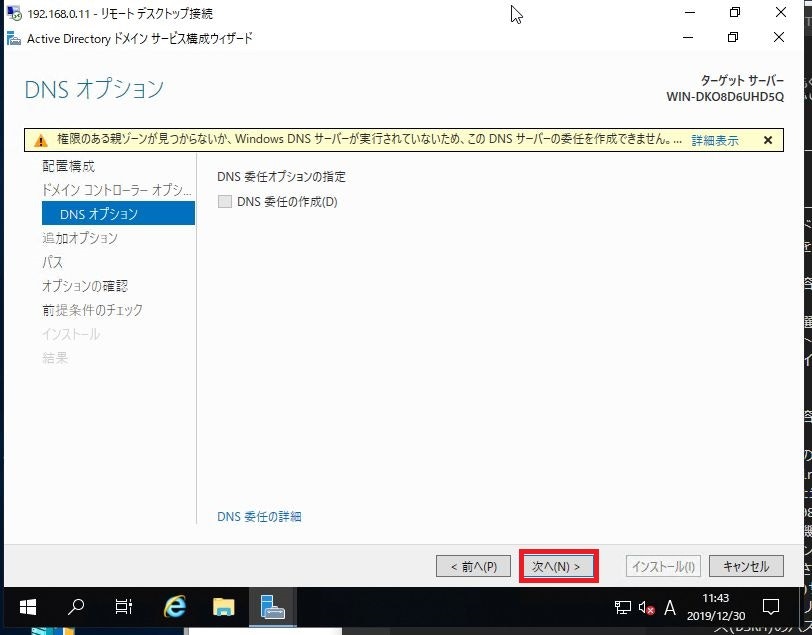This screenshot has width=812, height=635.
Task: Click the キャンセル button
Action: [x=746, y=566]
